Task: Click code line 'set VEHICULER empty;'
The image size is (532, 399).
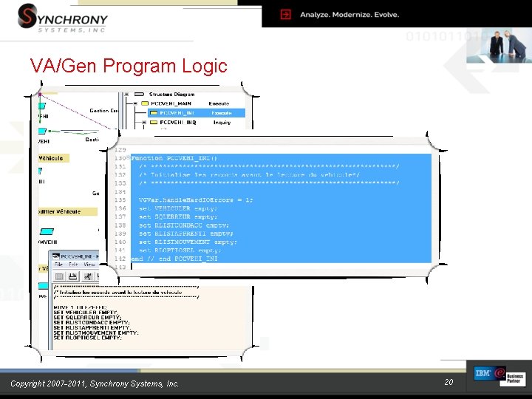Action: click(178, 208)
